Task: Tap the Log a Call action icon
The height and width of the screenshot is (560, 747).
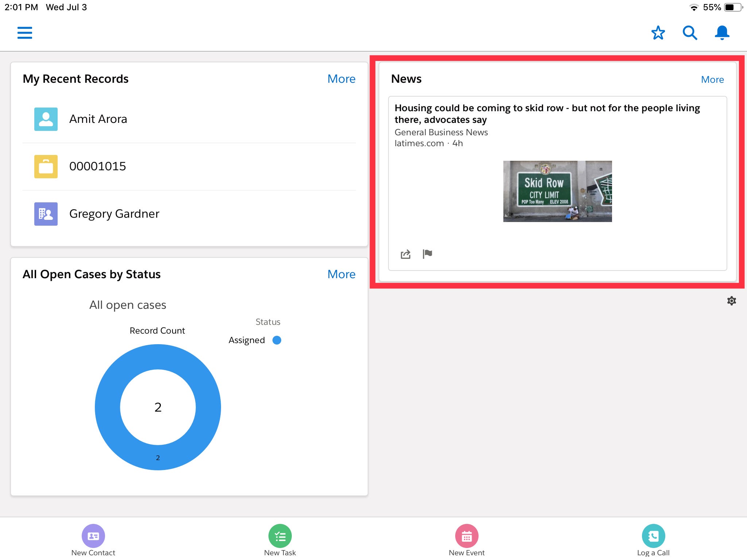Action: tap(653, 536)
